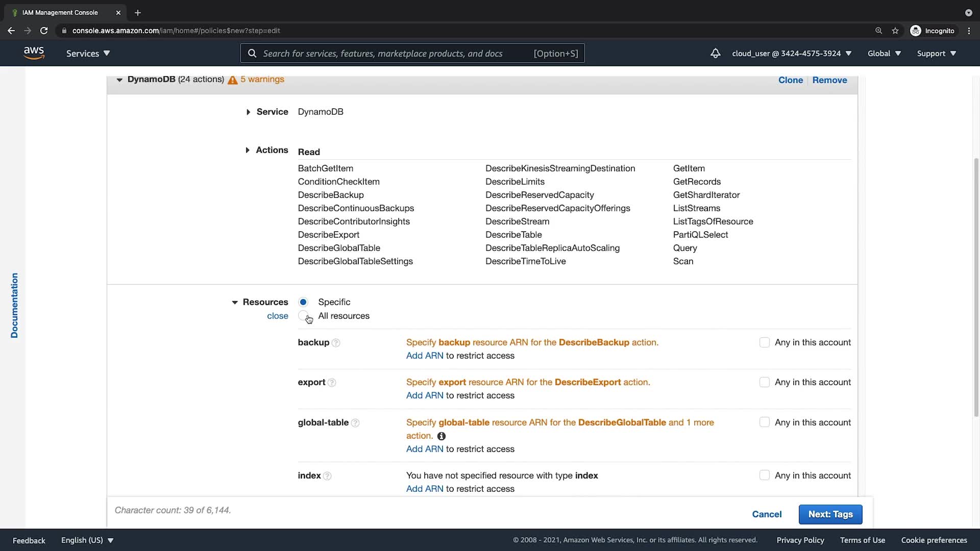Click the orange warnings triangle icon
This screenshot has width=980, height=551.
point(233,80)
